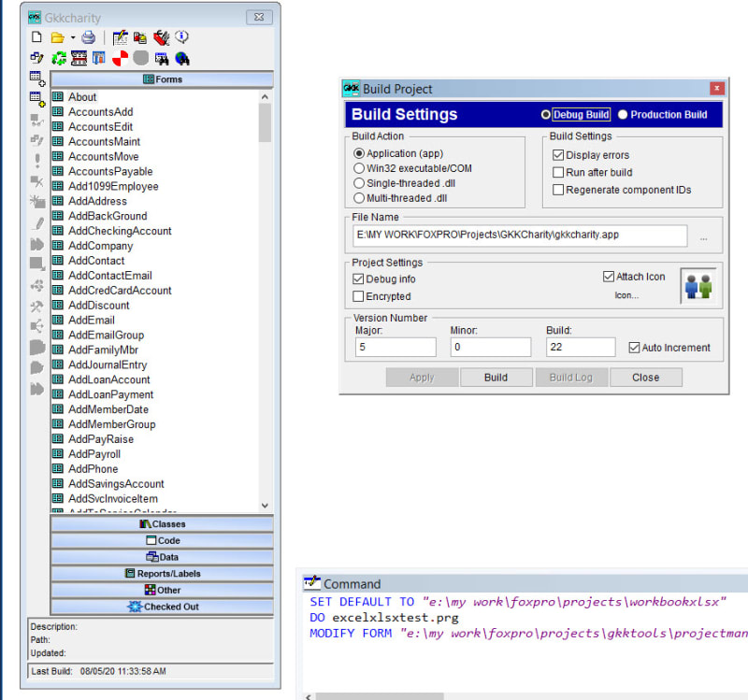This screenshot has width=748, height=700.
Task: Click the red and yellow documents icon
Action: pos(140,37)
